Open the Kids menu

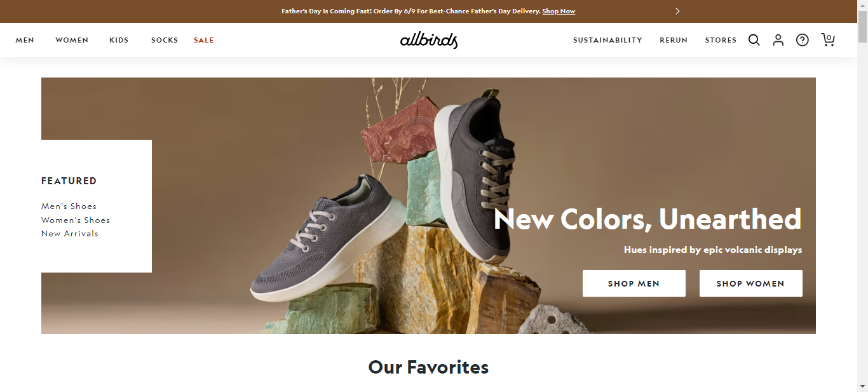119,40
